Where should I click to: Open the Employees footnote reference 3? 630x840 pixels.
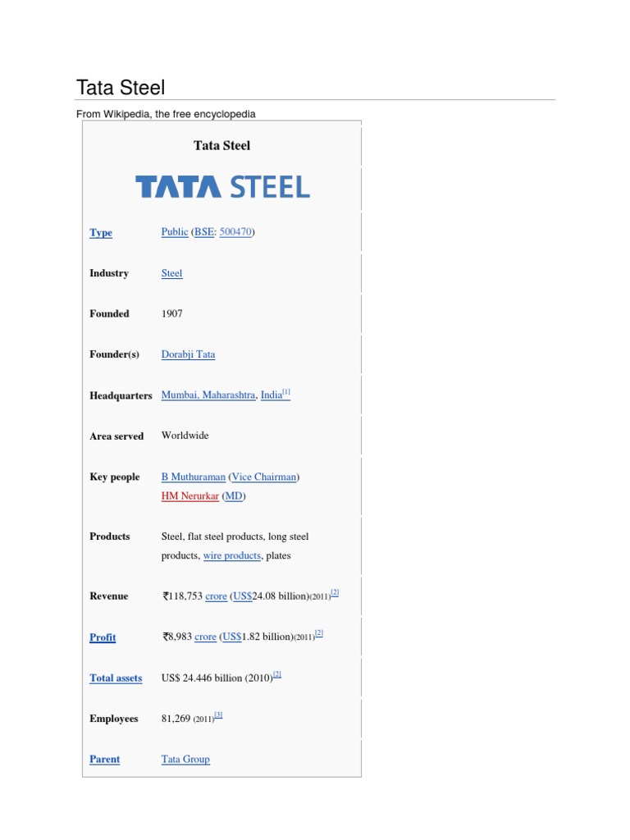point(218,715)
